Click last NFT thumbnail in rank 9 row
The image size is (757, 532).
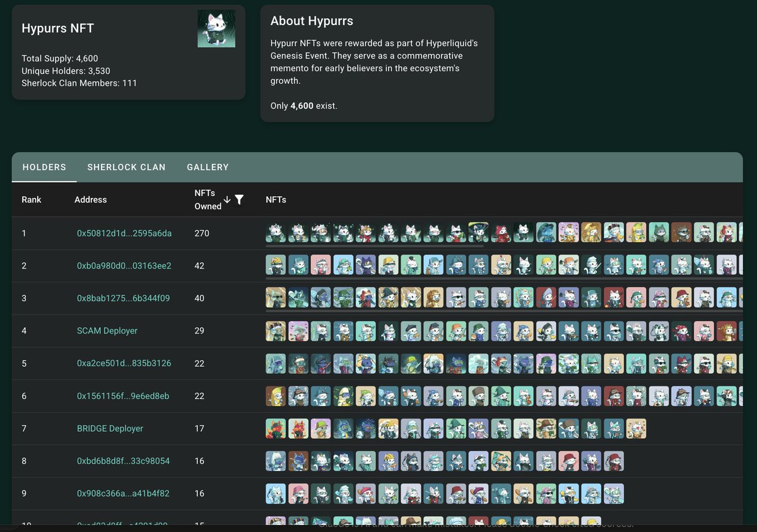(x=614, y=494)
